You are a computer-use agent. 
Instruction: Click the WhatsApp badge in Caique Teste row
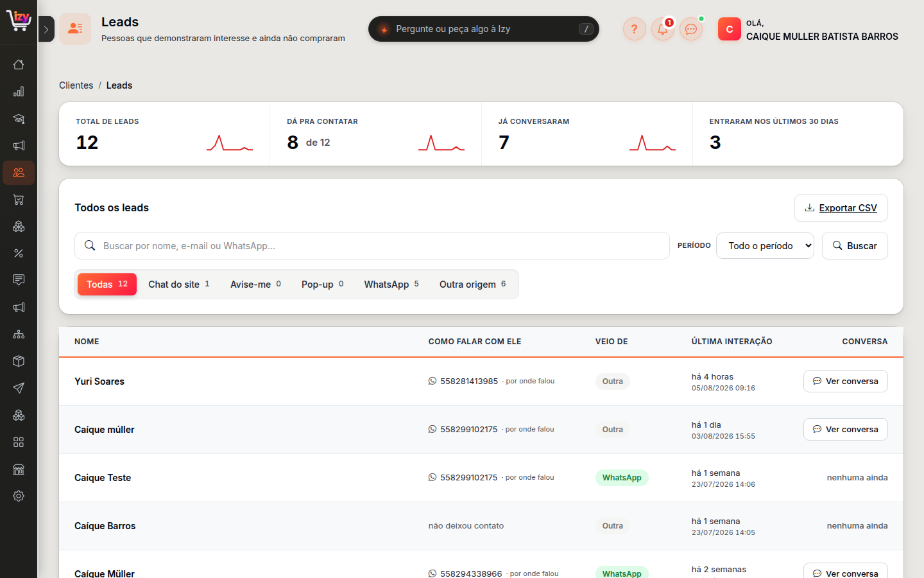[622, 478]
